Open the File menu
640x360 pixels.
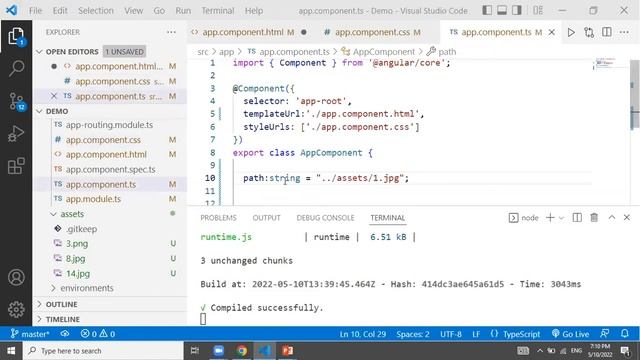pos(36,11)
